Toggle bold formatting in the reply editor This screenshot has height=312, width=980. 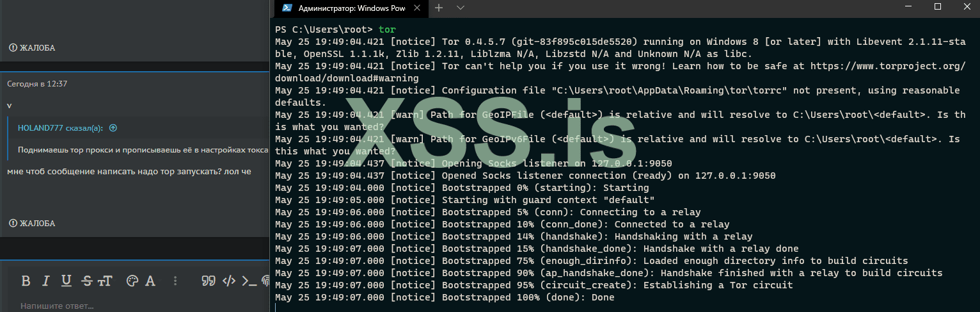coord(26,281)
